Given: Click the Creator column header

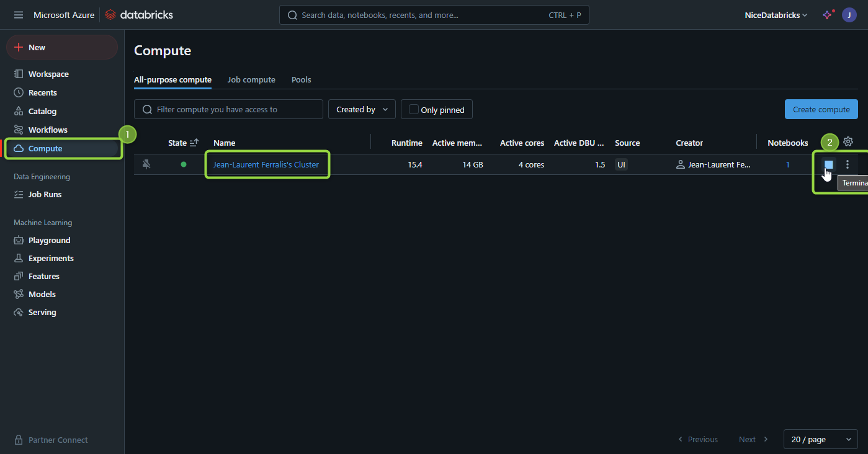Looking at the screenshot, I should click(x=689, y=143).
